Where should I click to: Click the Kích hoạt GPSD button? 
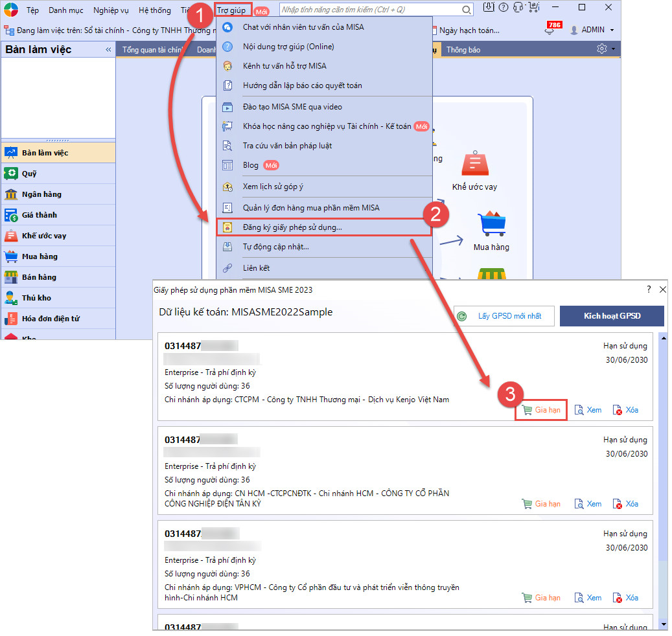(x=612, y=316)
